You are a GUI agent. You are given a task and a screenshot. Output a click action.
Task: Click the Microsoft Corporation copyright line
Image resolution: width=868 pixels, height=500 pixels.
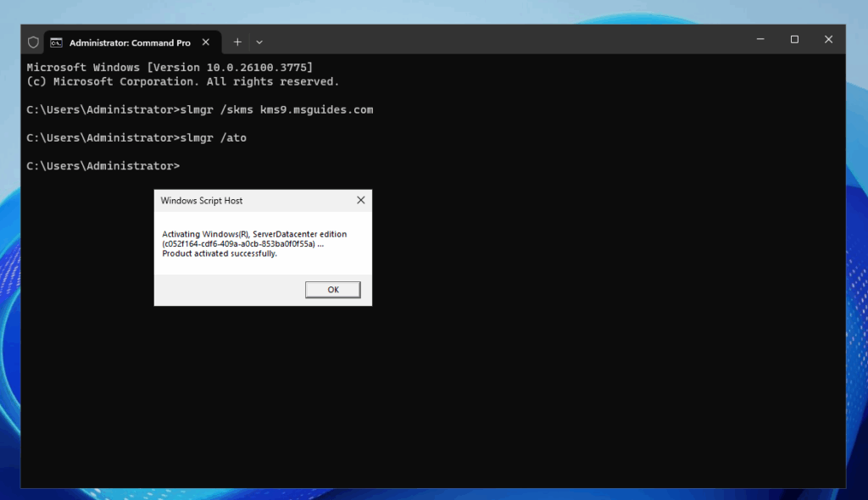click(x=182, y=81)
